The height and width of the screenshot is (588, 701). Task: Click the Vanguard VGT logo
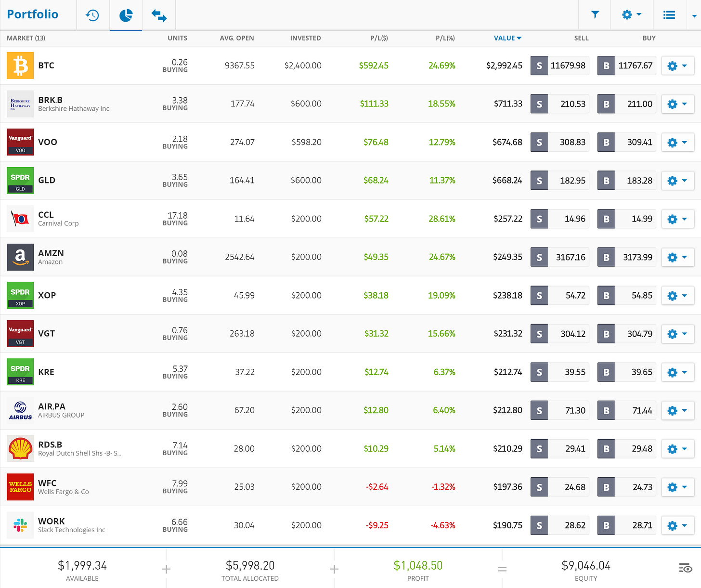point(20,333)
